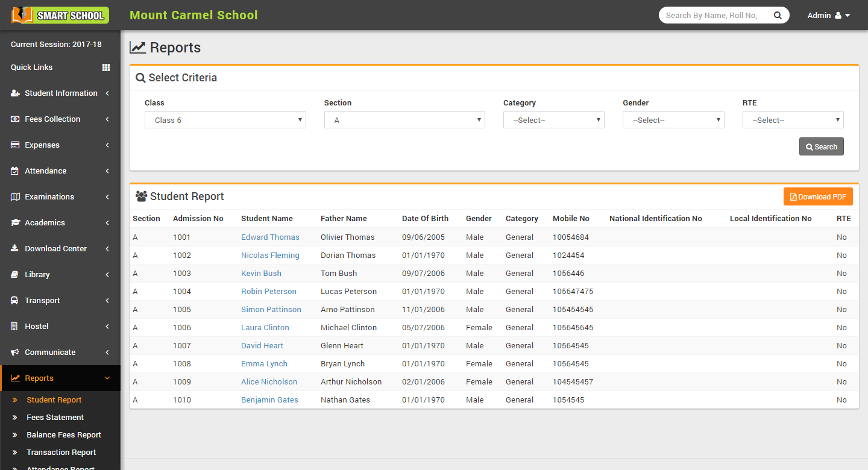868x470 pixels.
Task: Click the magnifier icon in search bar
Action: [x=778, y=15]
